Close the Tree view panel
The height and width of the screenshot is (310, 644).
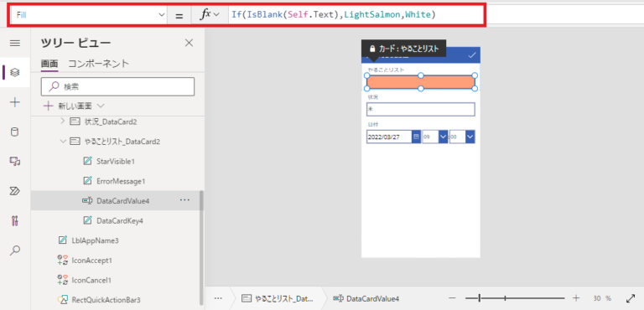click(x=189, y=43)
